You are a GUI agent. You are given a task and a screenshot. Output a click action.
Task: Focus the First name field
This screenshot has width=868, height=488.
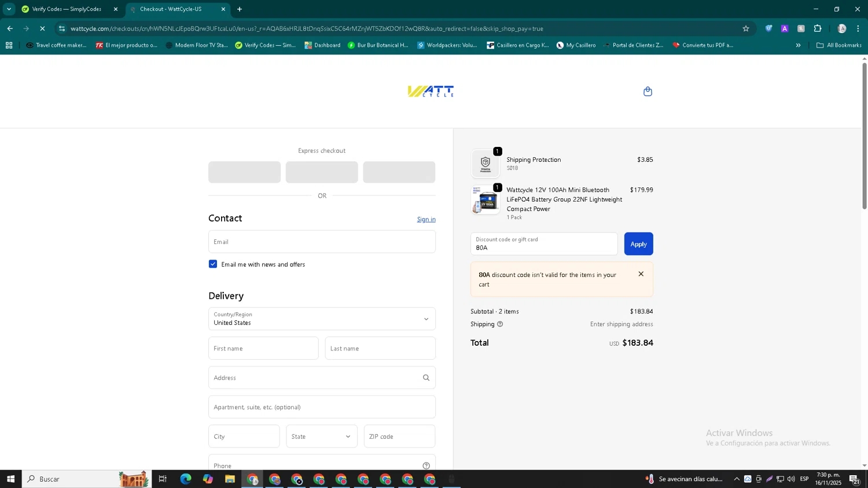263,349
